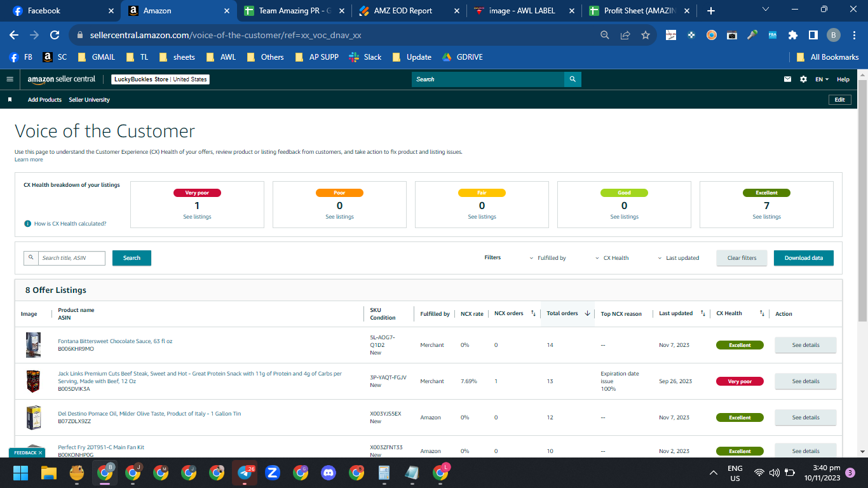Click the Search title, ASIN input field
This screenshot has width=868, height=488.
[x=71, y=258]
